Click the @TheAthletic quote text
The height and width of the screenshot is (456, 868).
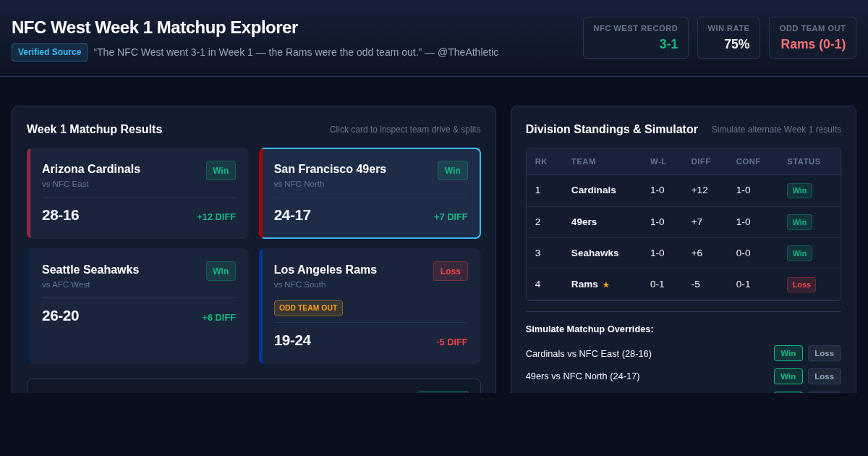[296, 52]
